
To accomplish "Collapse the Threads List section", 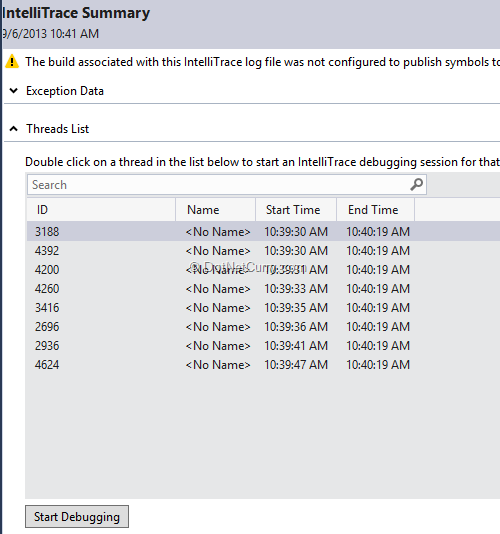I will point(14,129).
